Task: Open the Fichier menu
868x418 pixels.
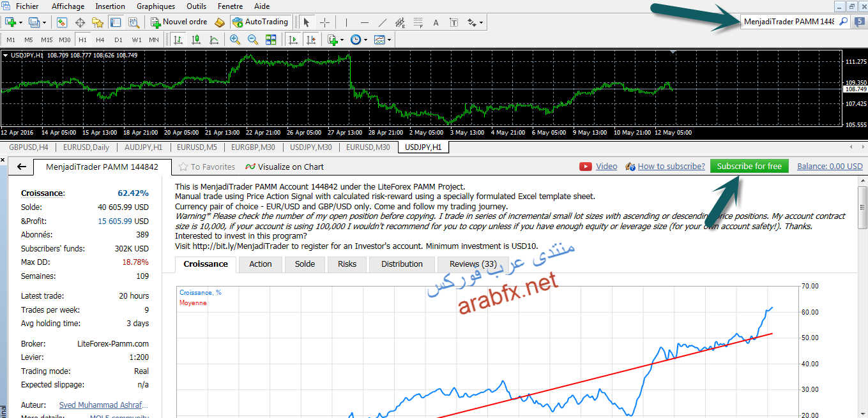Action: pos(27,6)
